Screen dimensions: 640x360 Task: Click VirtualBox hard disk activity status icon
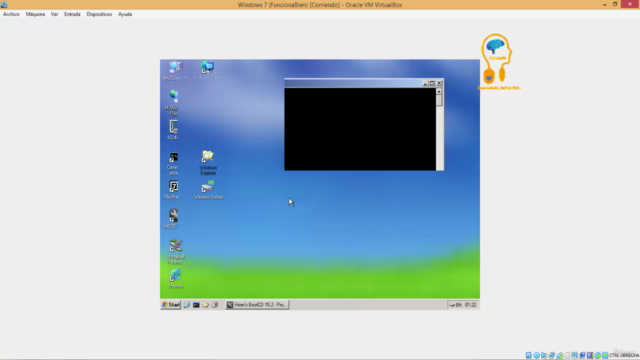pyautogui.click(x=529, y=355)
